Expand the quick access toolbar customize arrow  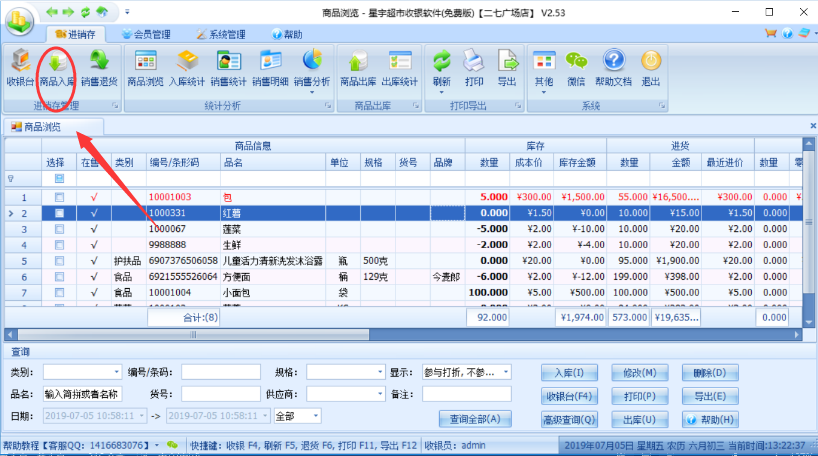(127, 11)
